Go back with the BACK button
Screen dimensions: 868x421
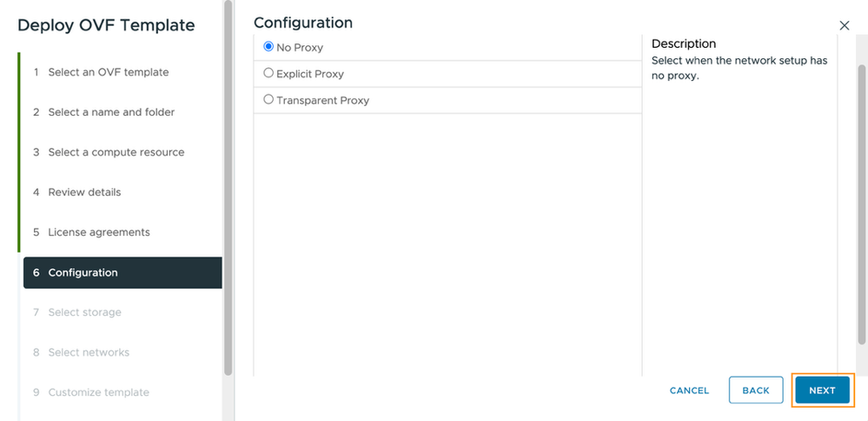[x=755, y=391]
